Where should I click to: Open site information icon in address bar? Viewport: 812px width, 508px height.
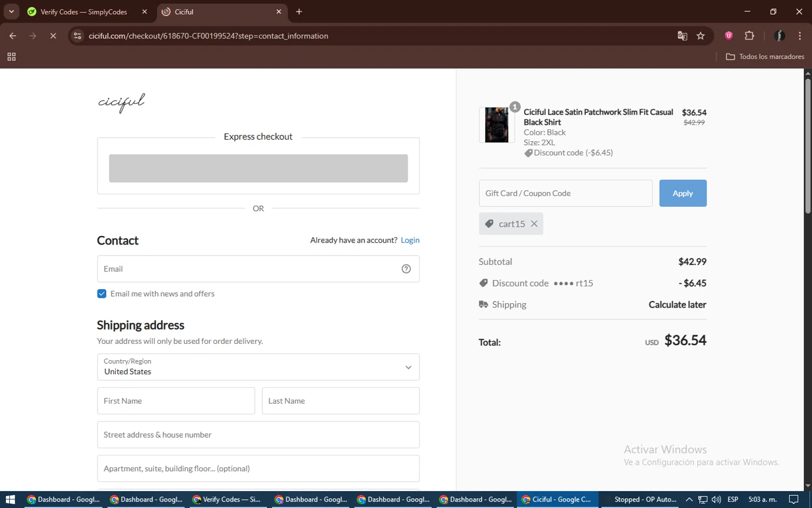click(x=77, y=36)
